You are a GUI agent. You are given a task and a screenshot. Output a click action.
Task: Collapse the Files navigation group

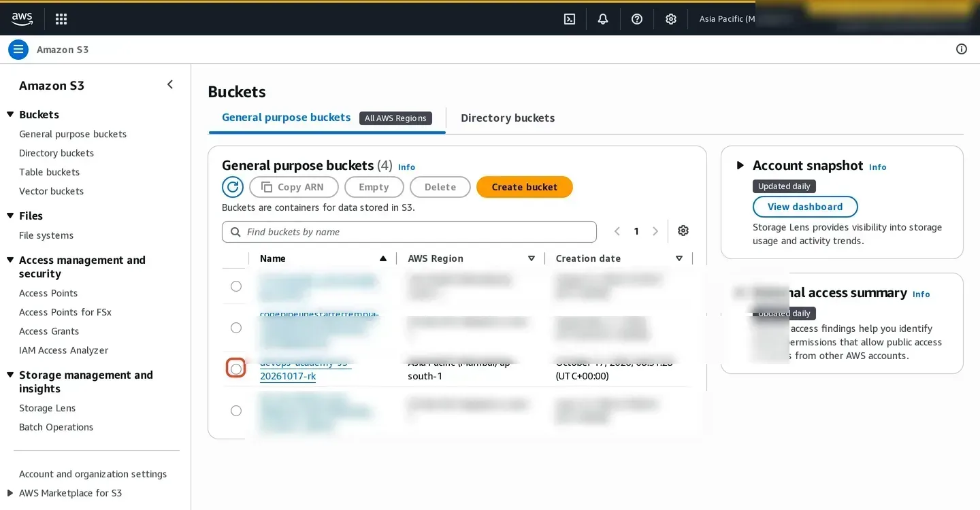tap(10, 216)
